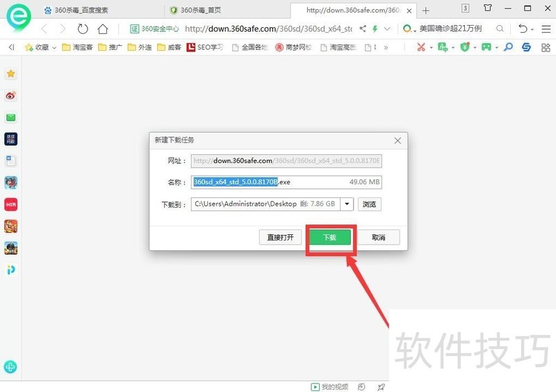The image size is (556, 392).
Task: Click the address bar URL text
Action: pos(268,28)
